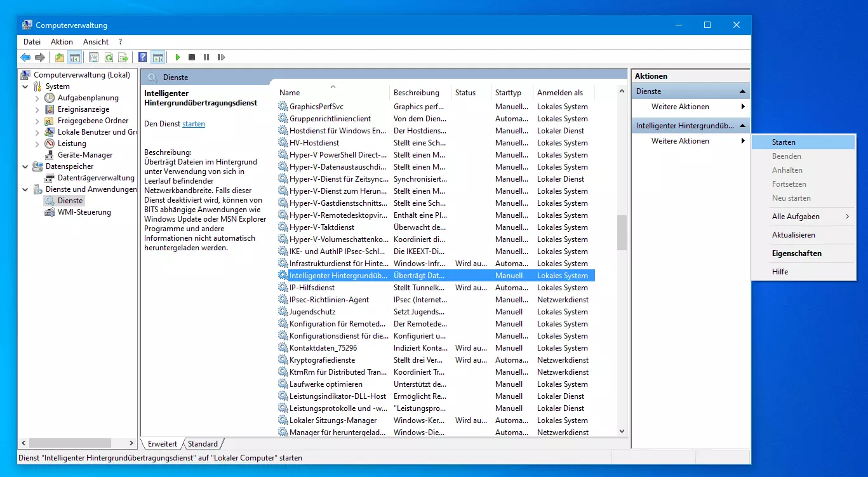Image resolution: width=868 pixels, height=477 pixels.
Task: Open the Alle Aufgaben submenu
Action: tap(803, 217)
